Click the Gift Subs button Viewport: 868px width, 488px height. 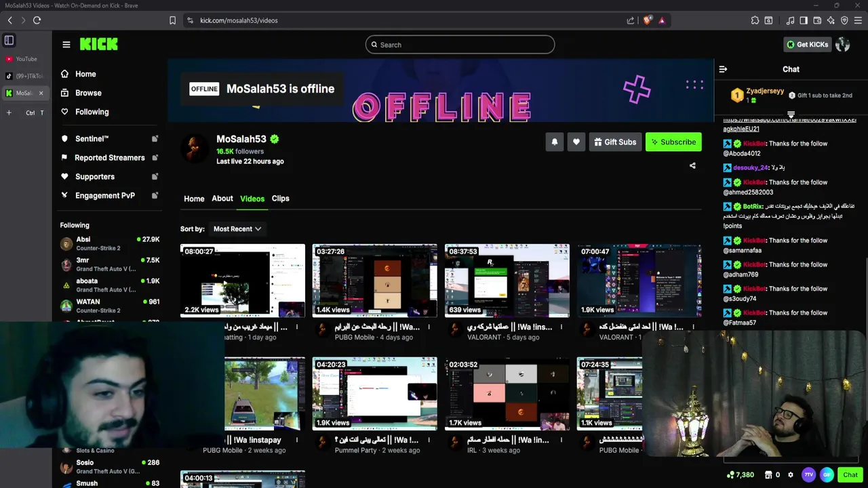click(615, 142)
